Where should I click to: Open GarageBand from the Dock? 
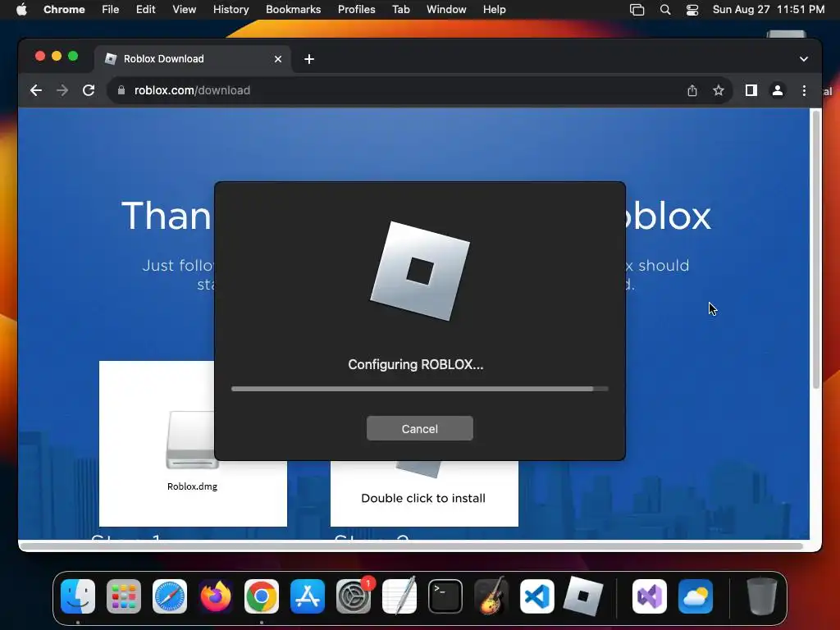(x=491, y=596)
